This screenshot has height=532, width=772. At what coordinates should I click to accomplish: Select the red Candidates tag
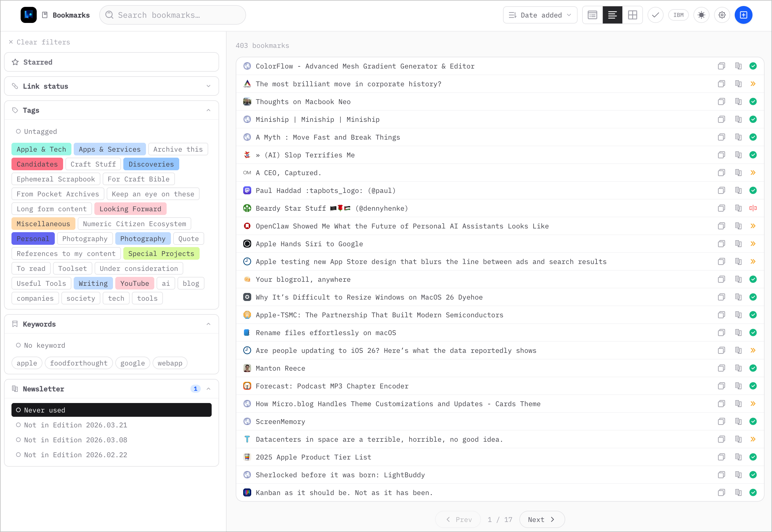click(37, 164)
